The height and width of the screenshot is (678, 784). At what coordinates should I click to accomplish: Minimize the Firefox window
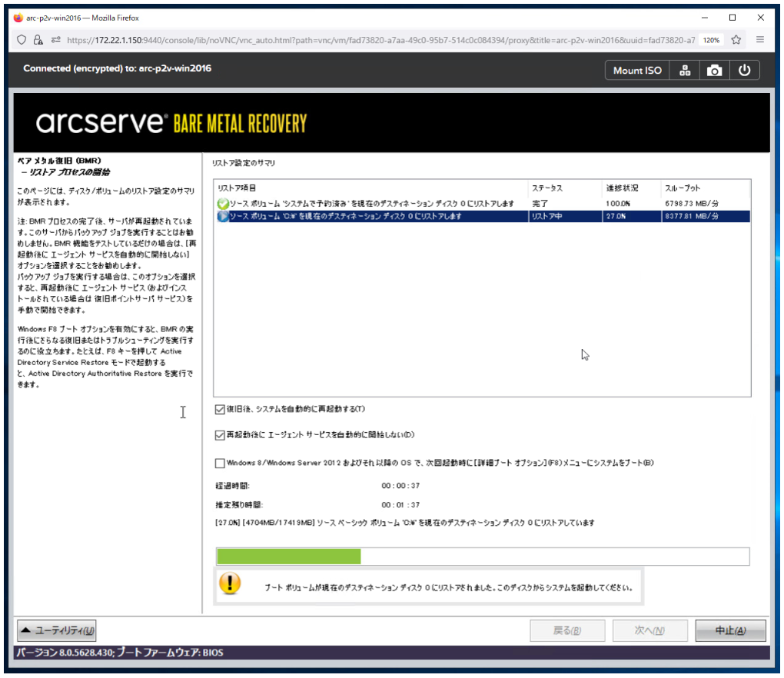coord(705,18)
